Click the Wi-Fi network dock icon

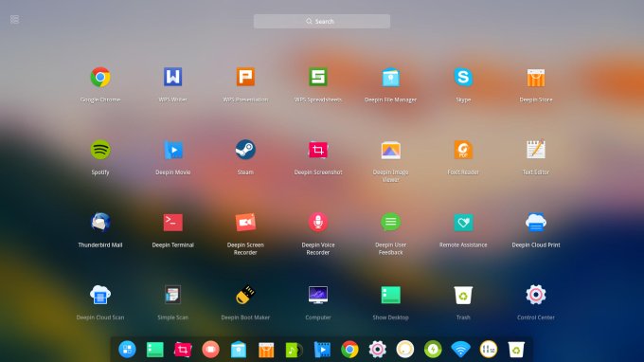tap(461, 350)
